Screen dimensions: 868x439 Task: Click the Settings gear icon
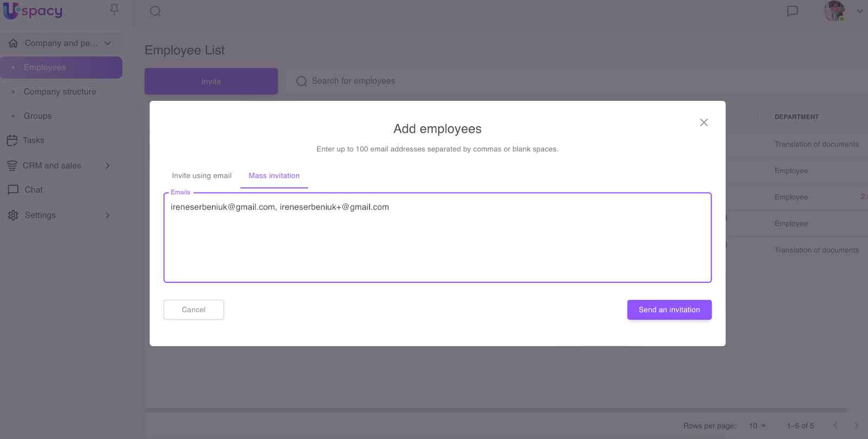click(x=13, y=215)
